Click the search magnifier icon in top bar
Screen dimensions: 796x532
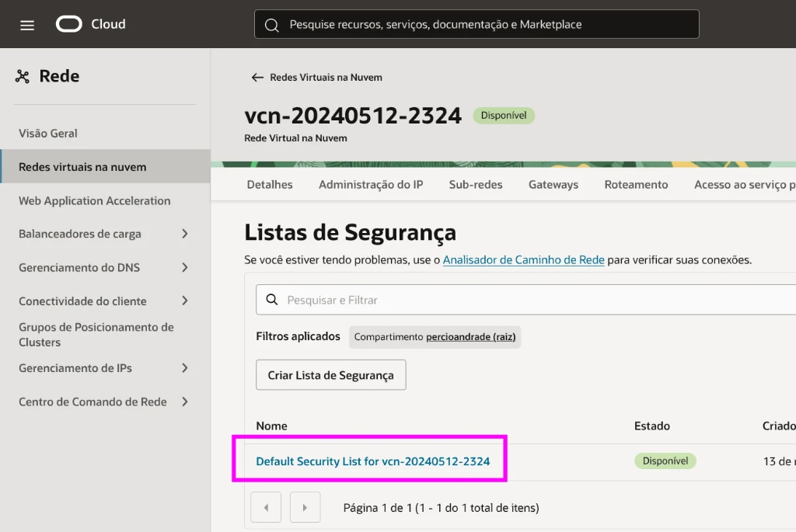pyautogui.click(x=271, y=25)
